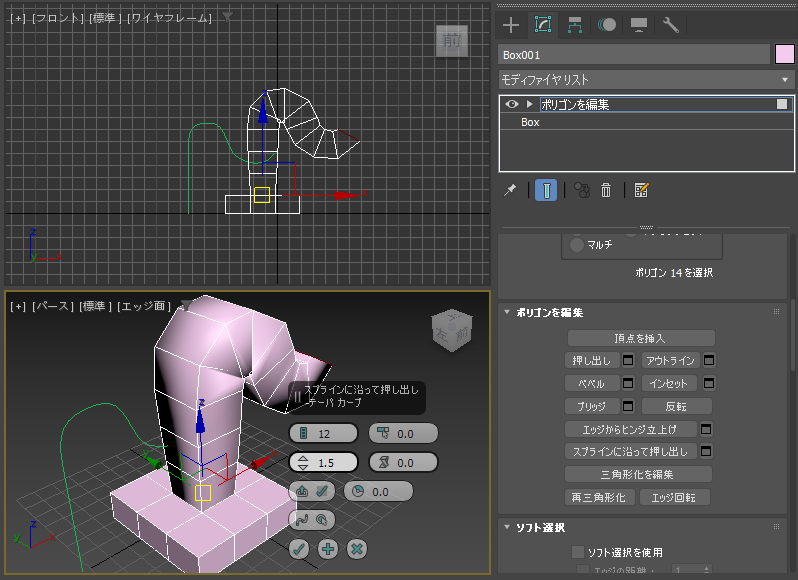798x580 pixels.
Task: Click caddy title スプラインに沿って押し出し handle
Action: pos(361,390)
